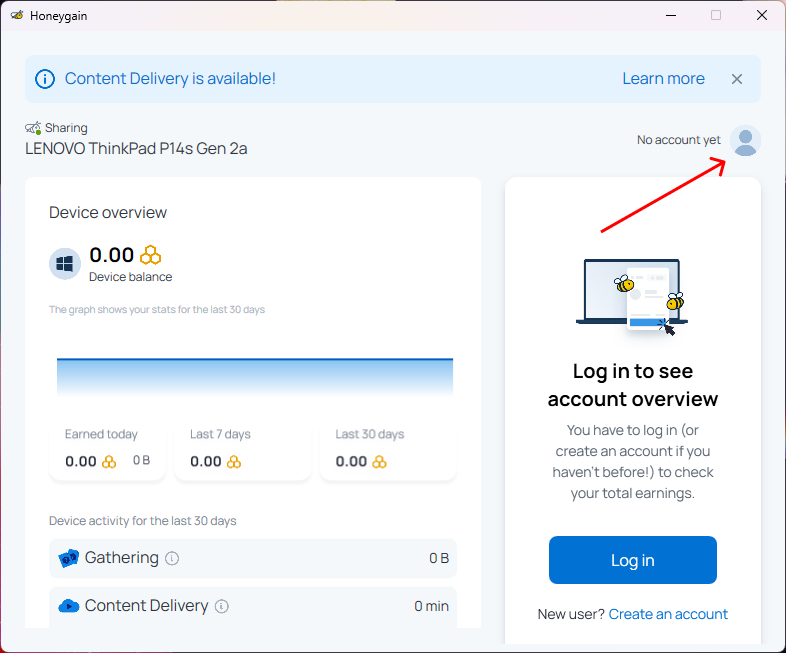Screen dimensions: 786x653
Task: Click the Sharing status text
Action: click(66, 128)
